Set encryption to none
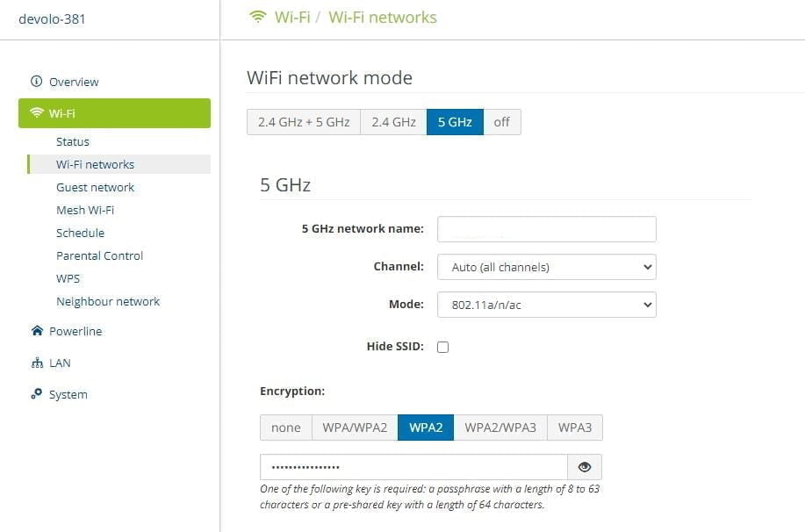This screenshot has width=805, height=532. coord(285,428)
